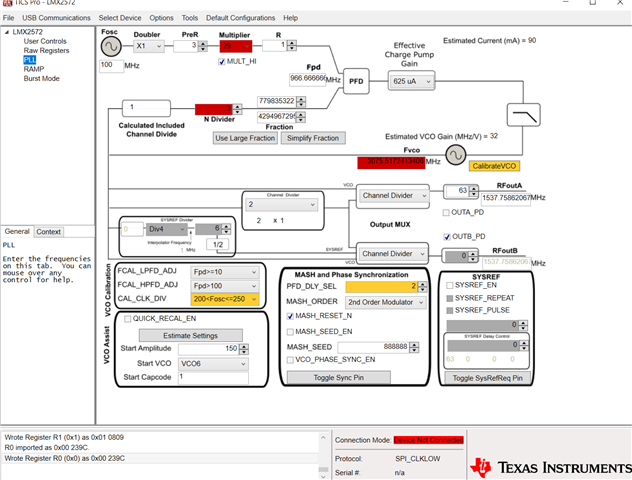Enable the SYSREF_EN checkbox

(450, 285)
